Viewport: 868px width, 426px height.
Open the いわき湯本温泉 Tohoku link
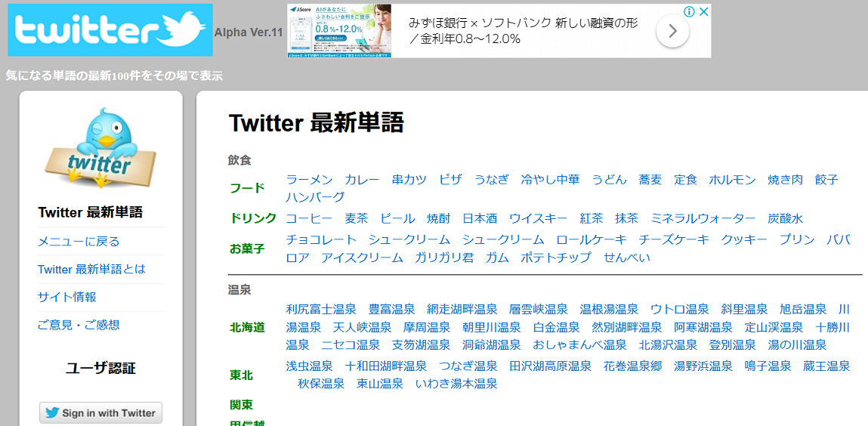click(x=456, y=384)
